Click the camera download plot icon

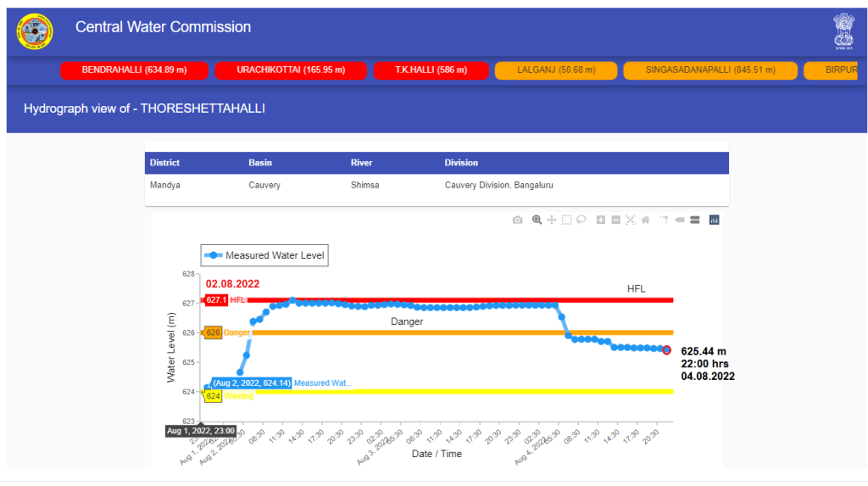517,220
